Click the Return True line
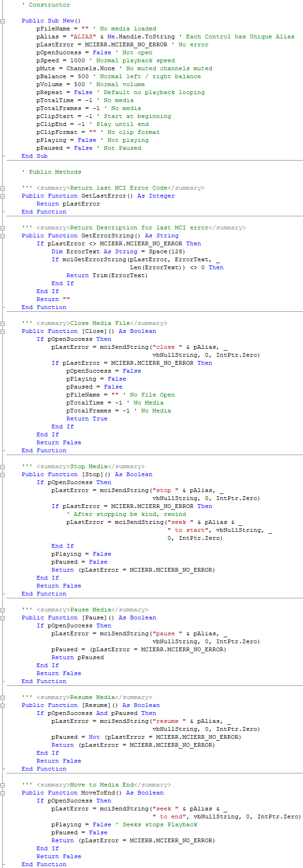The width and height of the screenshot is (303, 868). 87,419
